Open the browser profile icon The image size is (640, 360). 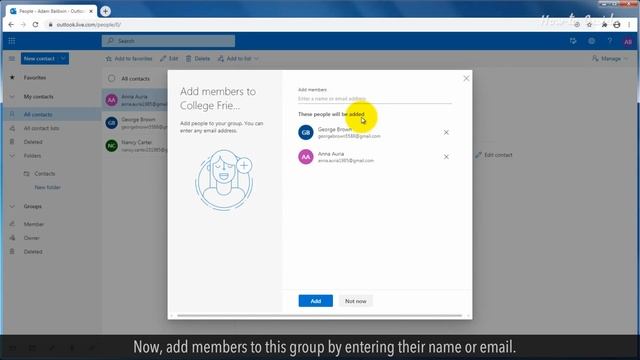point(617,24)
